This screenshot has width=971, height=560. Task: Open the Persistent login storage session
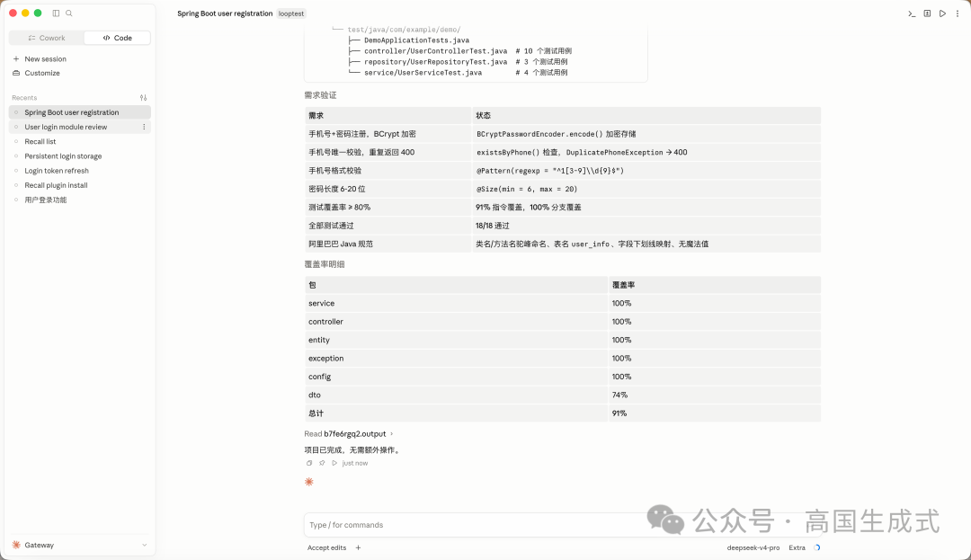point(79,156)
